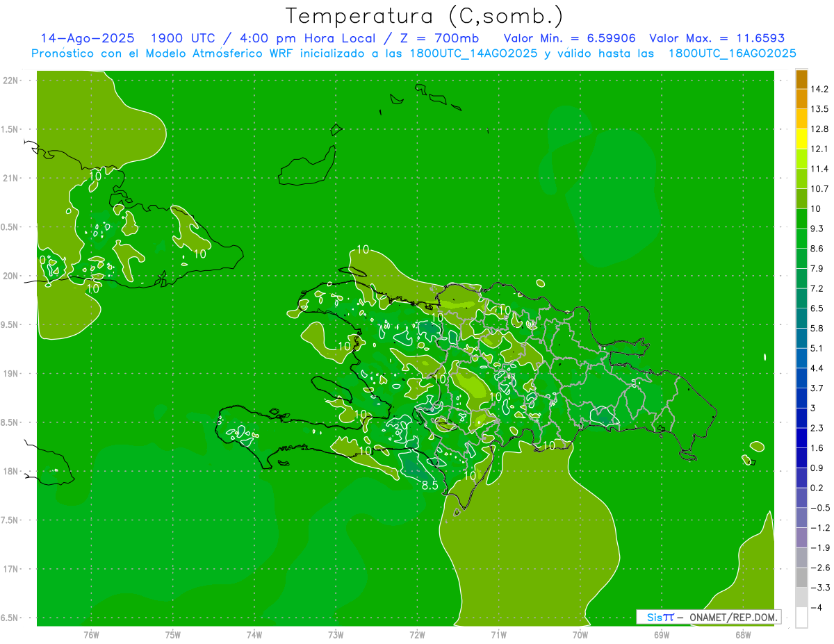Click the "74W" longitude axis label

point(254,634)
